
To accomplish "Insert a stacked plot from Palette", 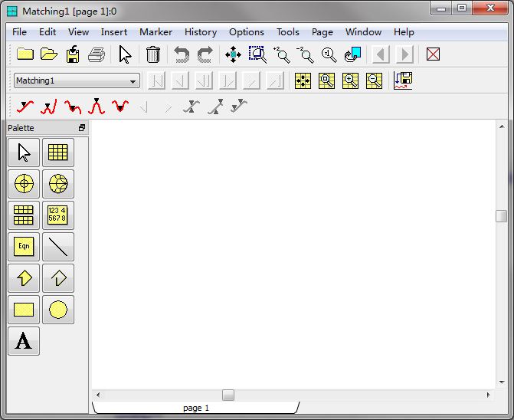I will tap(24, 215).
